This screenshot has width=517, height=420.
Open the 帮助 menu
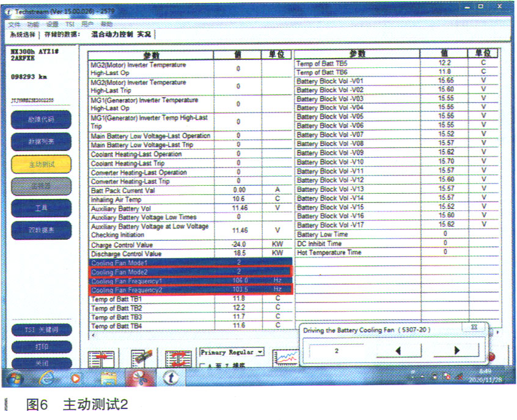(106, 24)
